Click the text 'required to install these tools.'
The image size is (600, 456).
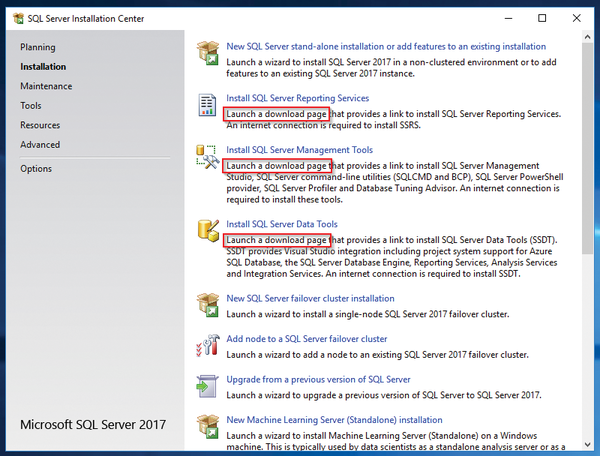[284, 199]
